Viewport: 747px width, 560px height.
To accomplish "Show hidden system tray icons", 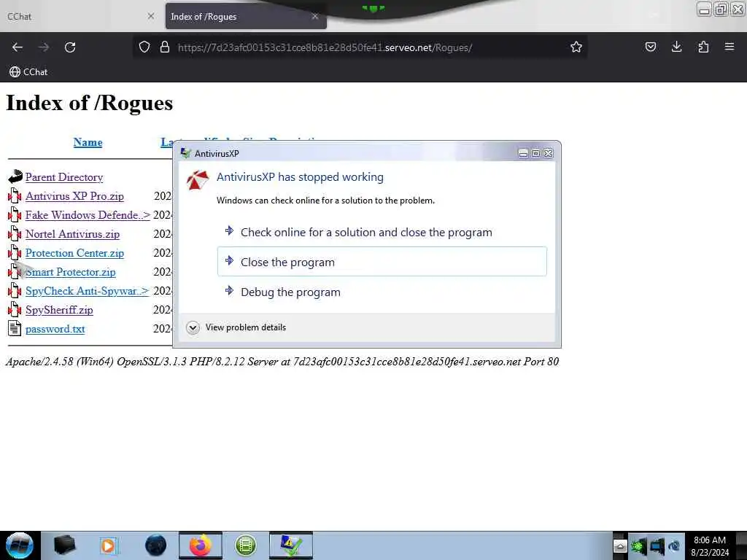I will tap(620, 546).
